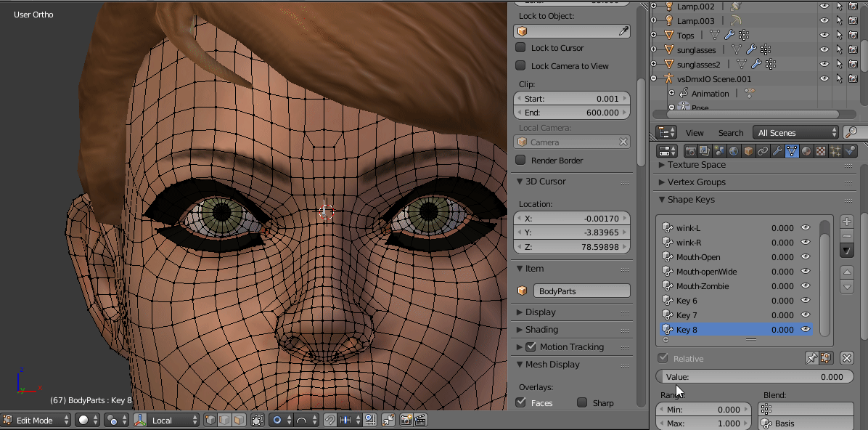Add a new shape key with plus button
The height and width of the screenshot is (430, 868).
846,222
